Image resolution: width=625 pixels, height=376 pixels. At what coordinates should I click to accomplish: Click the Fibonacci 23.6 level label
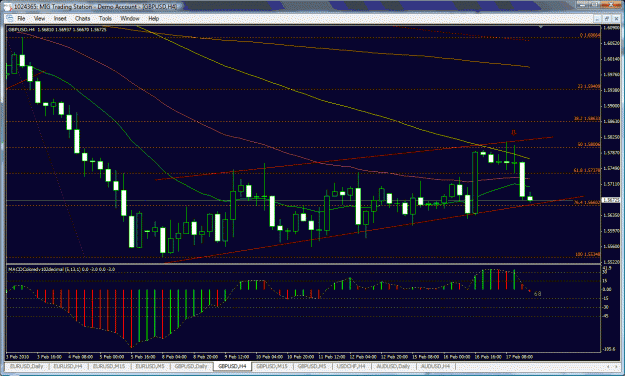(588, 87)
